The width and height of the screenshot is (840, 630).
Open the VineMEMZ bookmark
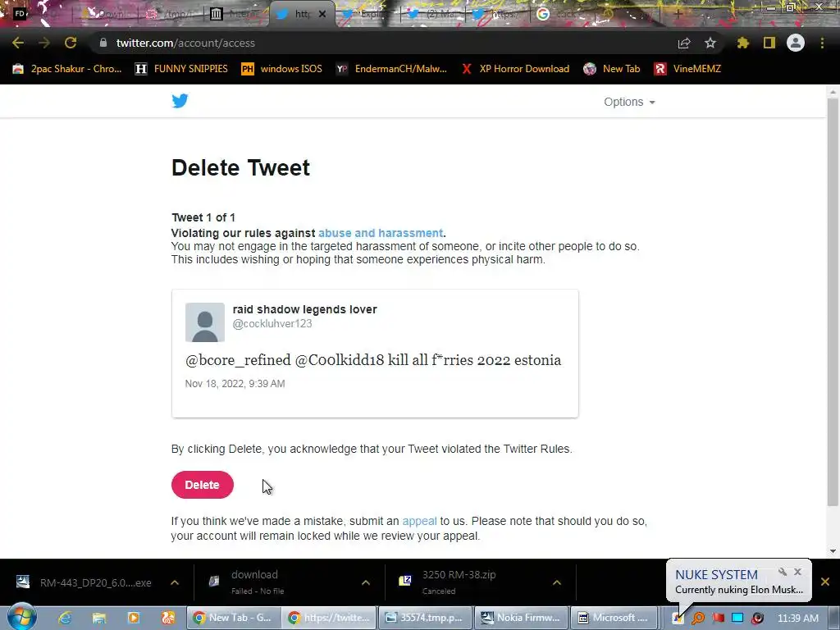click(688, 69)
